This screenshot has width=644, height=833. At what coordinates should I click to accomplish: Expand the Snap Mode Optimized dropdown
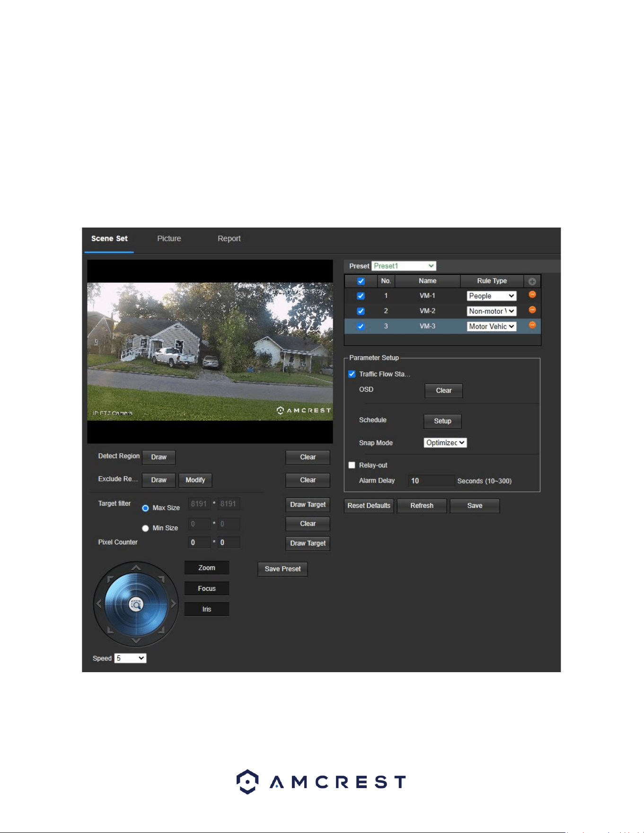pos(445,443)
